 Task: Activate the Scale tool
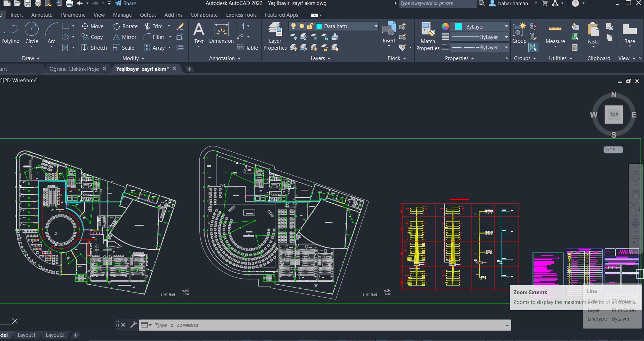point(124,48)
